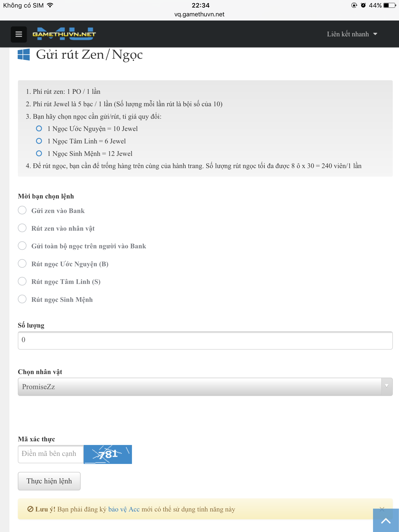Select 'Gửi toàn bộ ngọc' radio option

22,246
